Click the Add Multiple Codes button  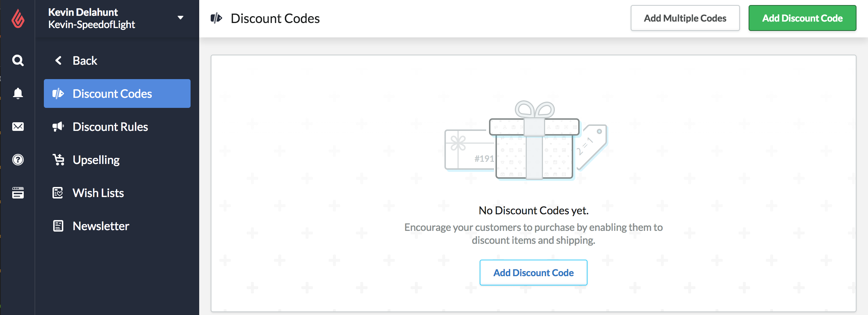pos(685,18)
